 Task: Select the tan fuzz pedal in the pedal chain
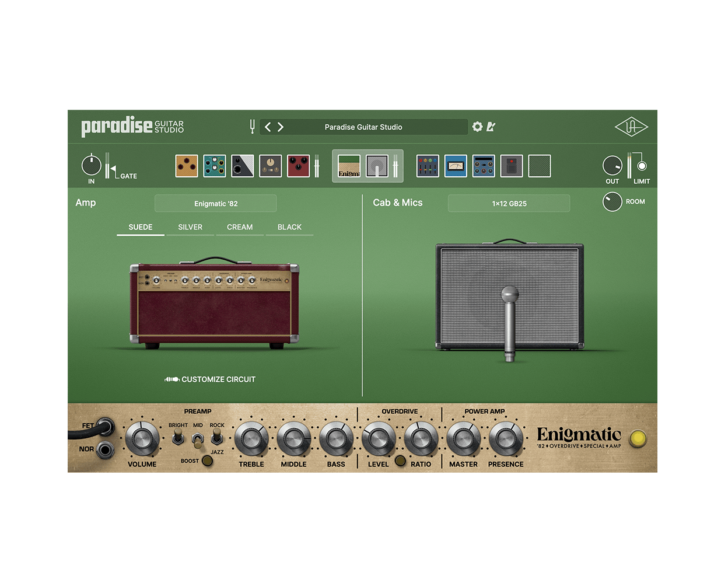pos(186,166)
